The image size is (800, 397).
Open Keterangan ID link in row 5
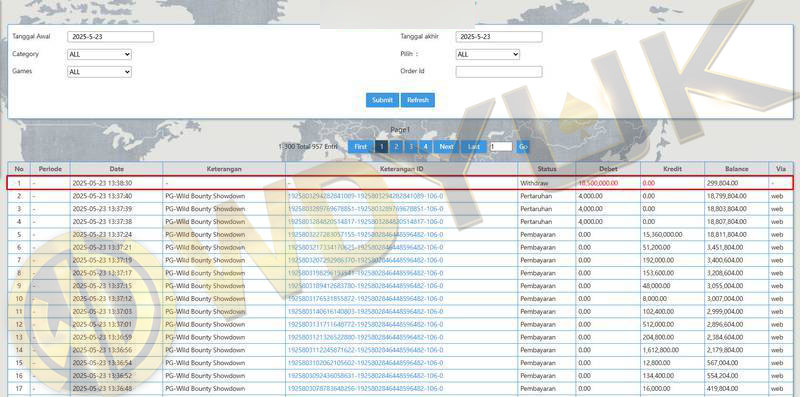pyautogui.click(x=365, y=235)
